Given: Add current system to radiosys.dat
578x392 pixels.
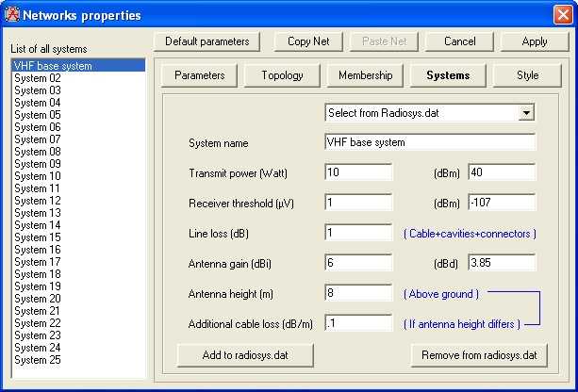Looking at the screenshot, I should 245,355.
